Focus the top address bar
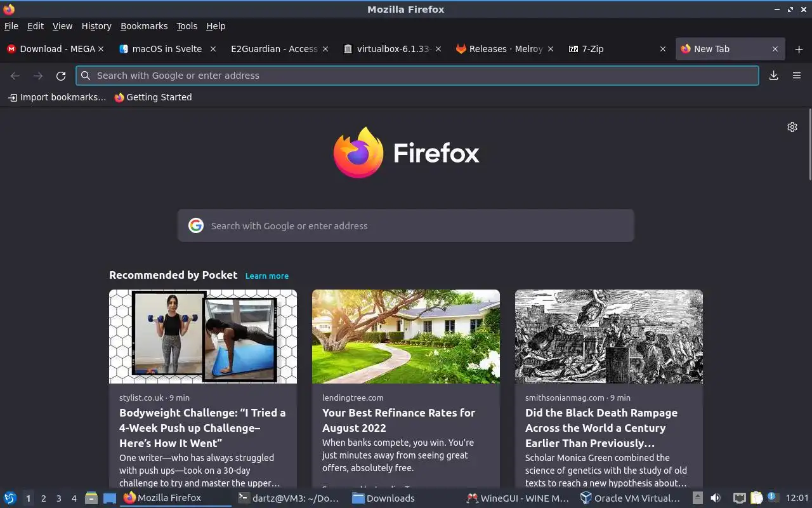 [417, 76]
